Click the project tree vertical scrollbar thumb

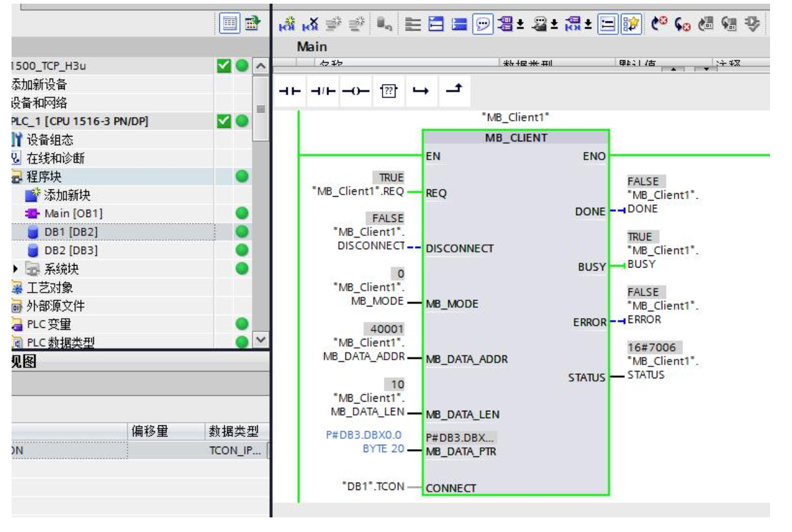point(260,108)
